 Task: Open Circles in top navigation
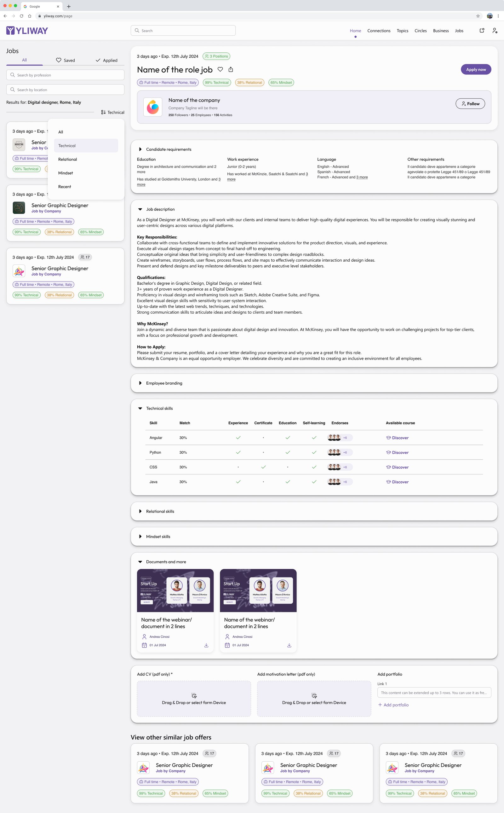click(420, 31)
